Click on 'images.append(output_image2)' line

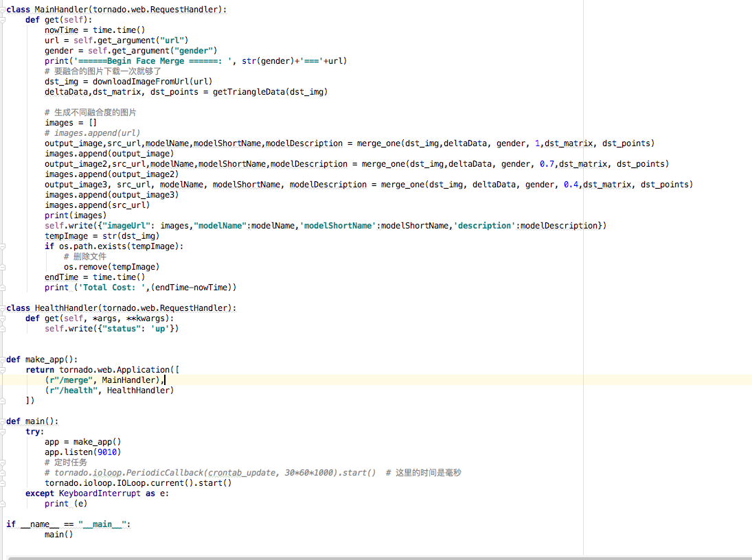pyautogui.click(x=112, y=174)
